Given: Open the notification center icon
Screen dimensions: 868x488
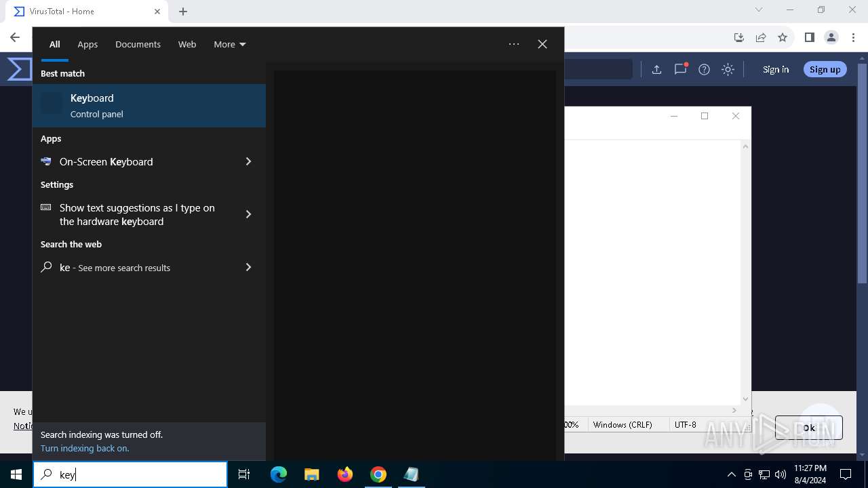Looking at the screenshot, I should coord(846,474).
